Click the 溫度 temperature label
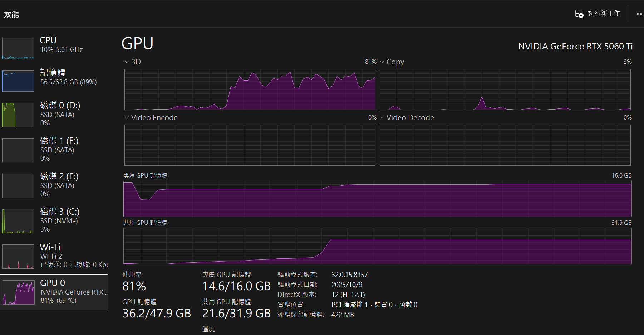Image resolution: width=644 pixels, height=335 pixels. point(208,329)
